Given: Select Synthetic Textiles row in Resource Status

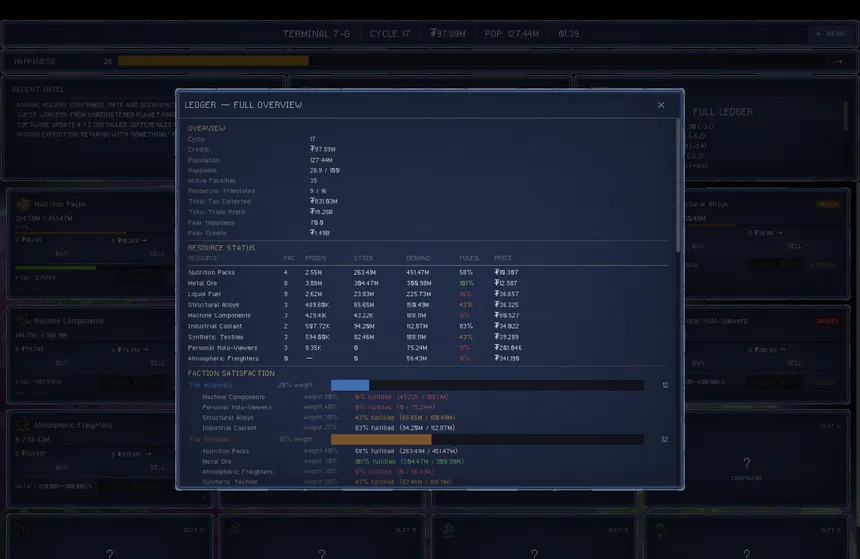Looking at the screenshot, I should (x=428, y=337).
